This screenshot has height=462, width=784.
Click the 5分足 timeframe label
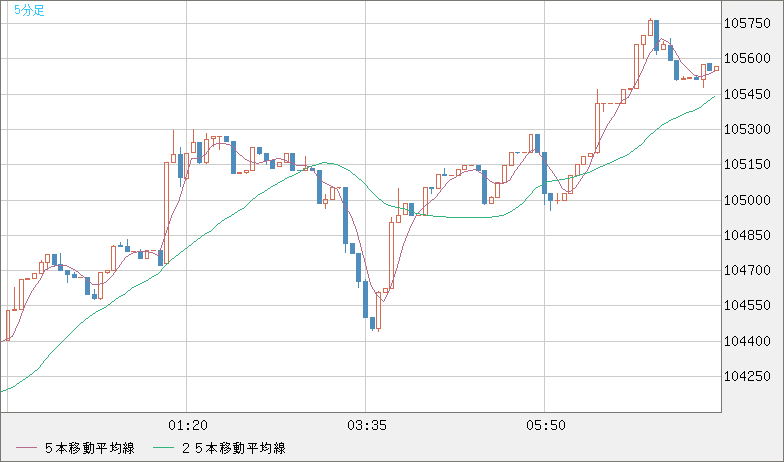[x=30, y=10]
